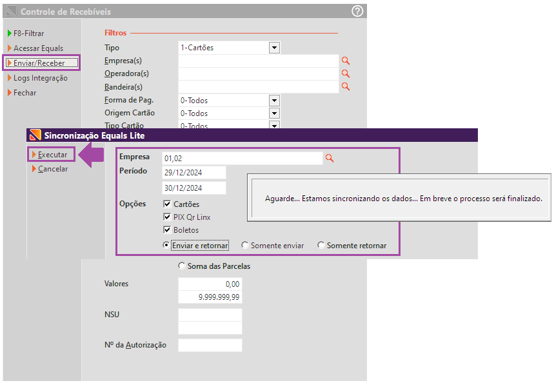
Task: Click the search magnifier beside Empresa(s) field
Action: (346, 61)
